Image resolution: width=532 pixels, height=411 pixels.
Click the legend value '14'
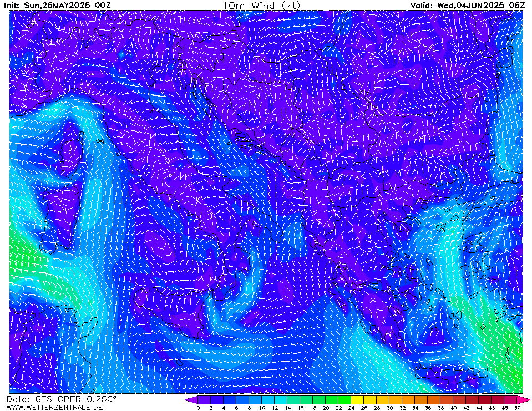pos(287,408)
